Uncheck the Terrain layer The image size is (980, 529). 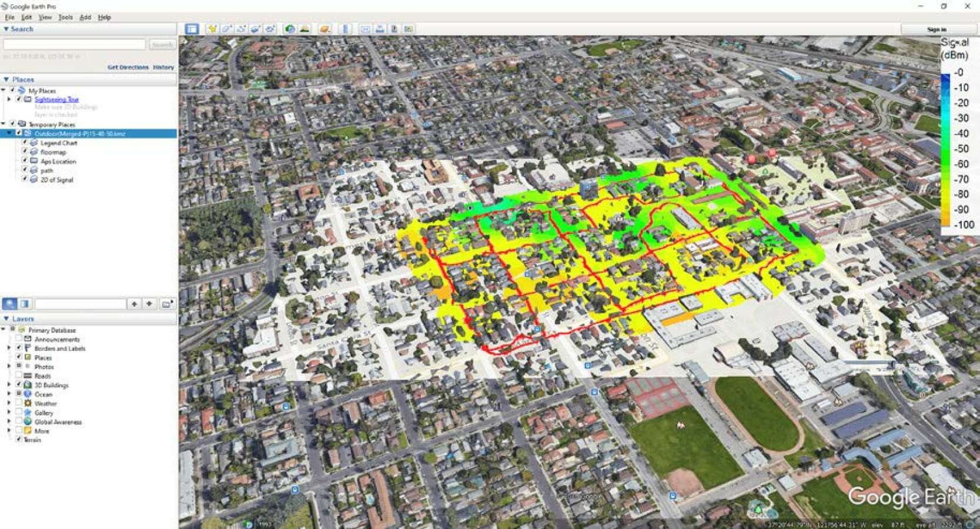19,439
